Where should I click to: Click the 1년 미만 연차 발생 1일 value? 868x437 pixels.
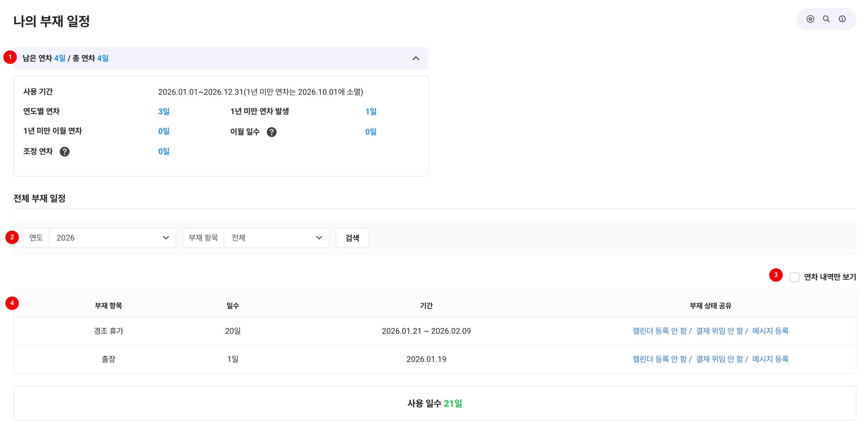(371, 112)
